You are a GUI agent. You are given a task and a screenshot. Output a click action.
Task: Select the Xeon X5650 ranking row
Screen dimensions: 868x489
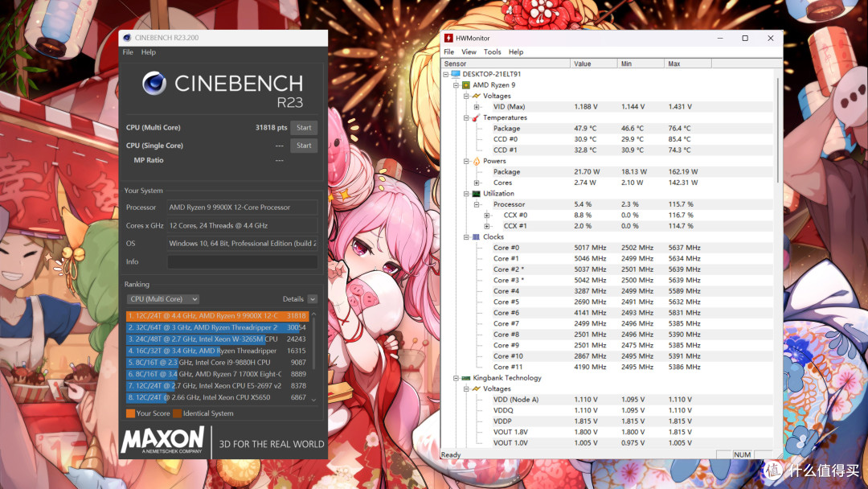[x=217, y=397]
